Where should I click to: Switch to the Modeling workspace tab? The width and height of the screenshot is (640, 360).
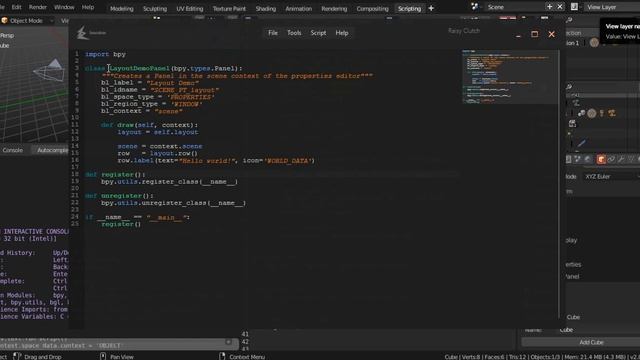click(x=122, y=9)
